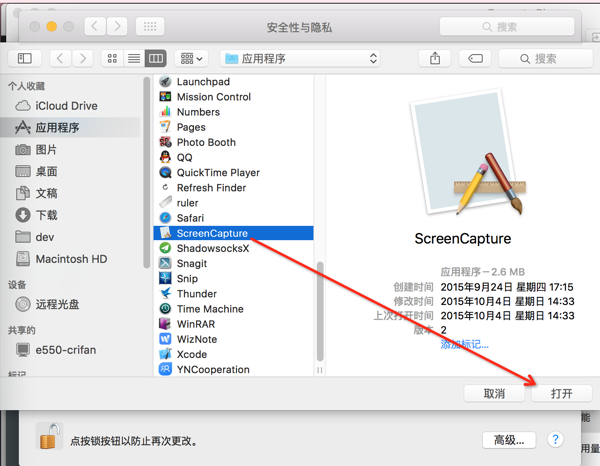Image resolution: width=600 pixels, height=466 pixels.
Task: Go forward in 安全性与隐私 window
Action: click(x=117, y=26)
